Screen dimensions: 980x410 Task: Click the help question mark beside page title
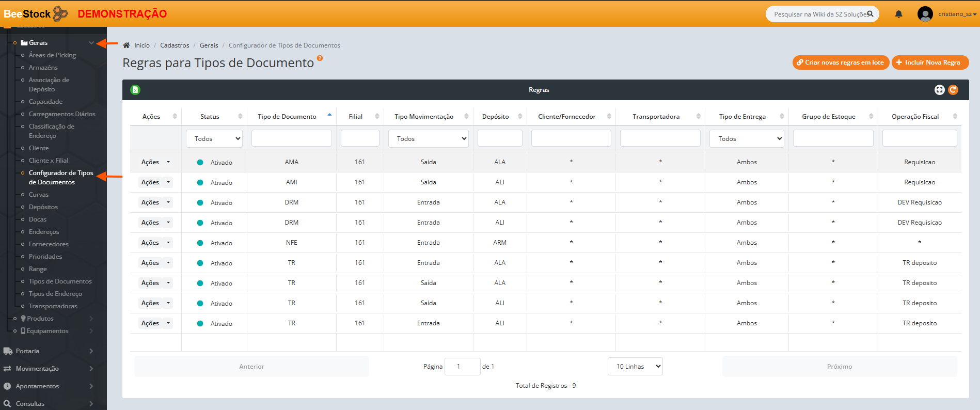coord(320,58)
